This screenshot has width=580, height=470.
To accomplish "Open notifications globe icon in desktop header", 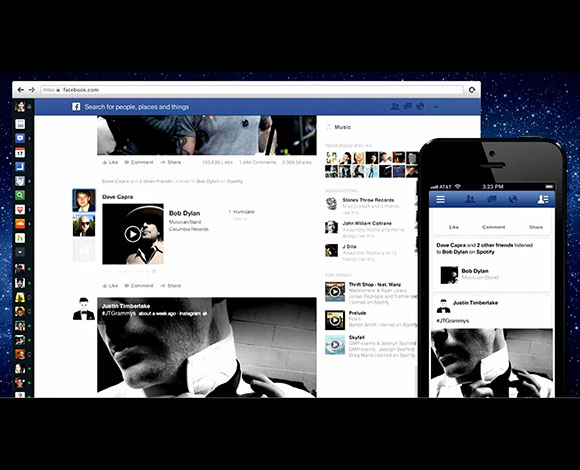I will (420, 106).
